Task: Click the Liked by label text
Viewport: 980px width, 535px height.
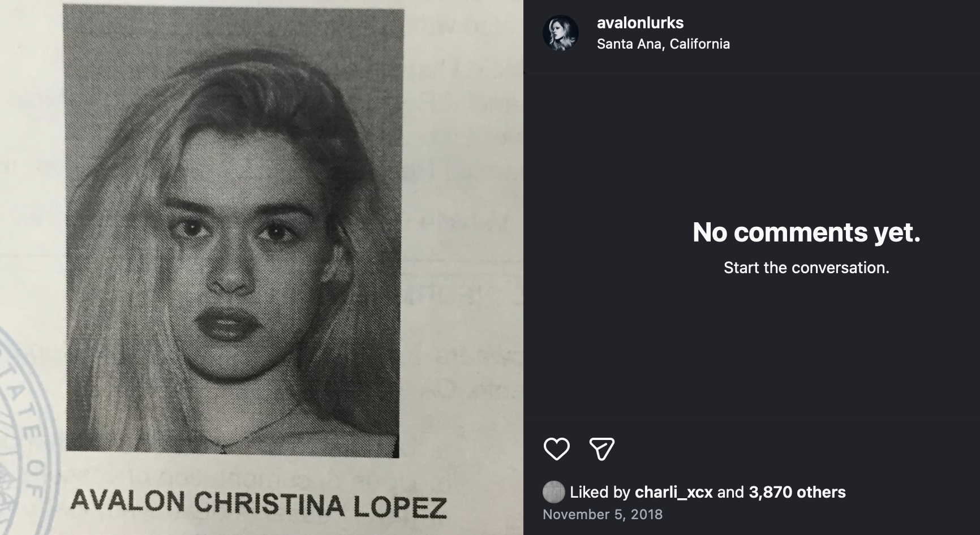Action: (600, 492)
